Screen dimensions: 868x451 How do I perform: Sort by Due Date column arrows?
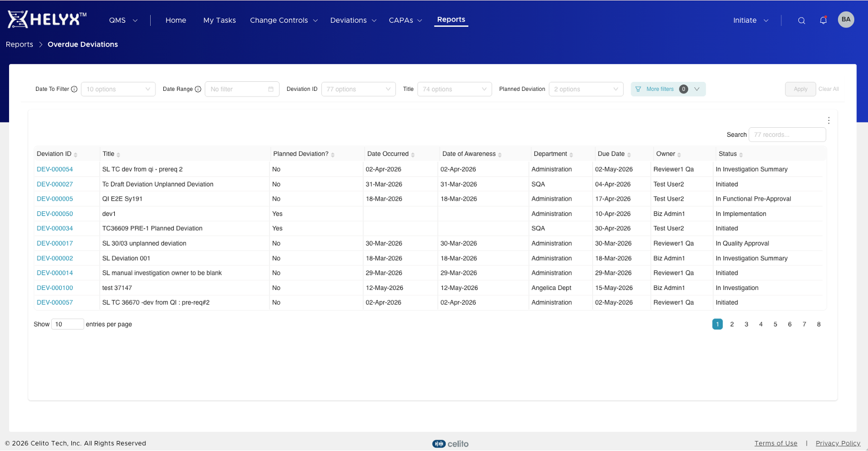coord(629,155)
